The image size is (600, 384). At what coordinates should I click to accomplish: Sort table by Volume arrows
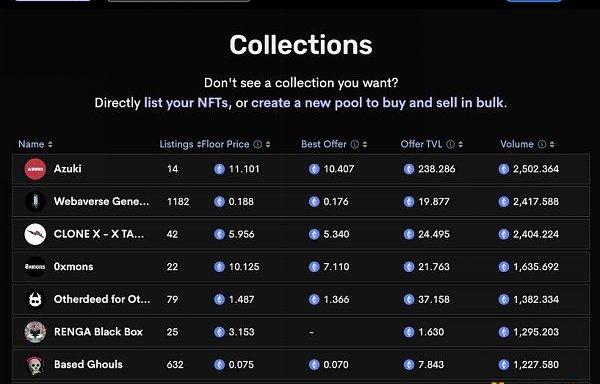click(552, 144)
